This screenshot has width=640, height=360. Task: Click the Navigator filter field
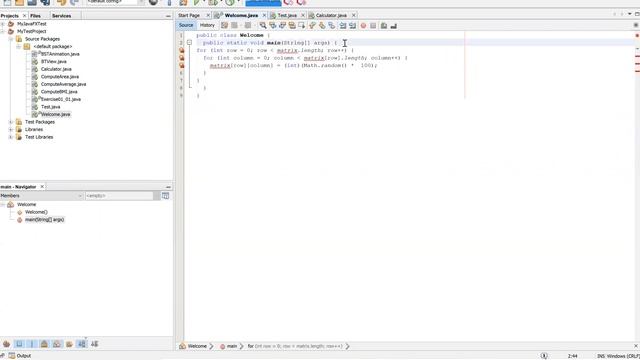pos(119,196)
